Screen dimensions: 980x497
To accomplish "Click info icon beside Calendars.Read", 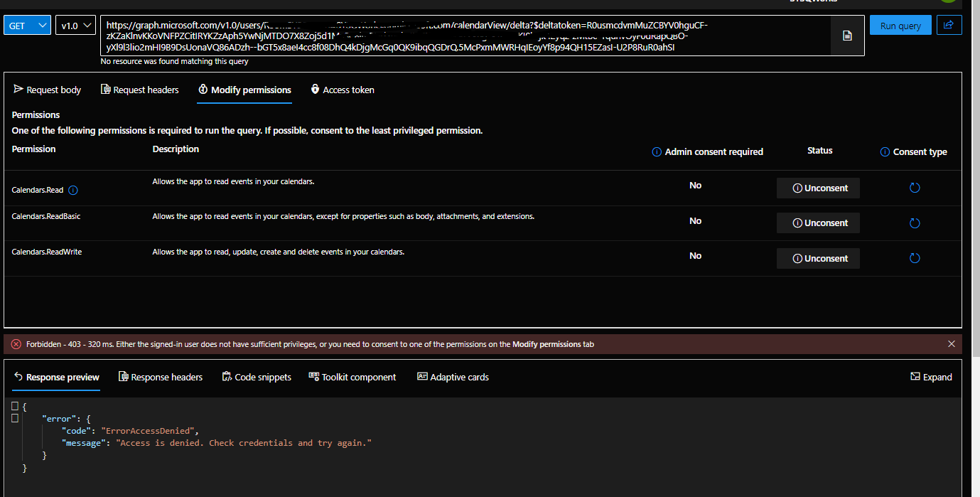I will (72, 190).
